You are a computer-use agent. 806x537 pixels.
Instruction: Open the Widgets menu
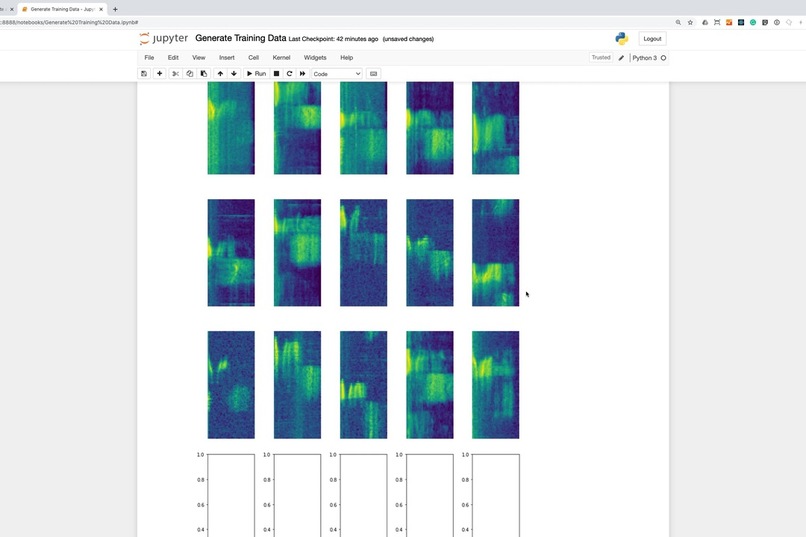[315, 58]
